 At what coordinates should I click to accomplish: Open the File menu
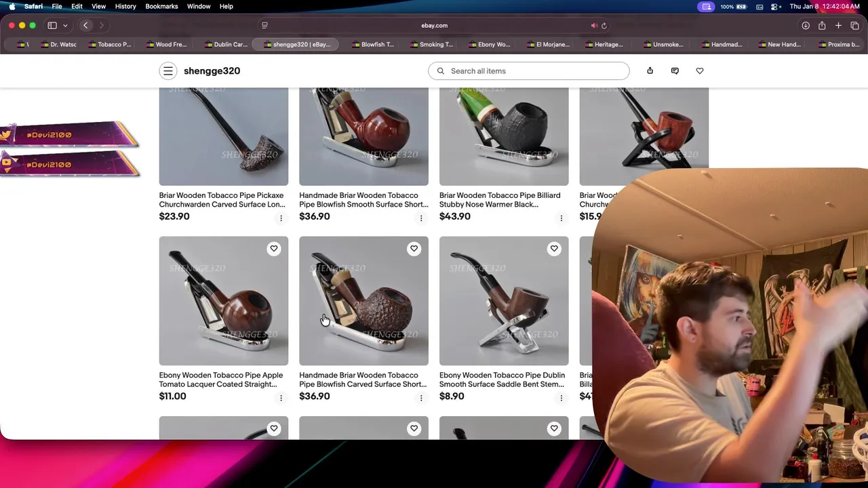tap(57, 6)
